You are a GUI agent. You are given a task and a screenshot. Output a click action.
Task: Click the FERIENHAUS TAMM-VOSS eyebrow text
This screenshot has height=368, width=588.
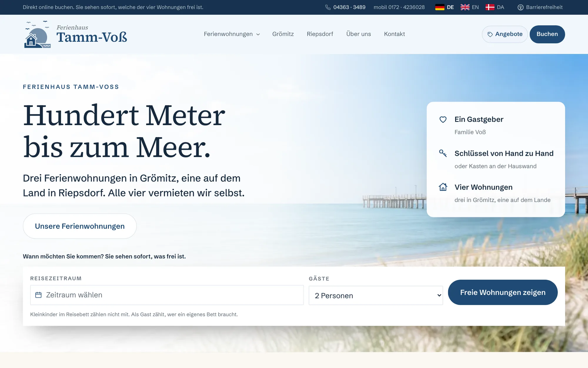click(x=71, y=87)
